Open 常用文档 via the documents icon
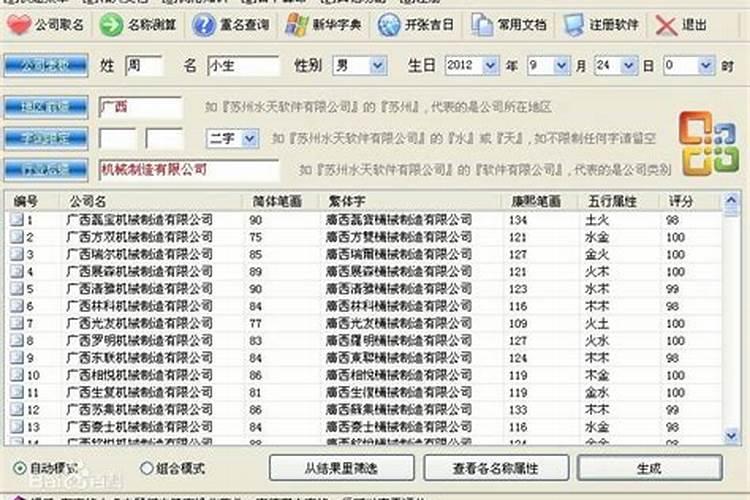Viewport: 750px width, 500px height. point(482,25)
